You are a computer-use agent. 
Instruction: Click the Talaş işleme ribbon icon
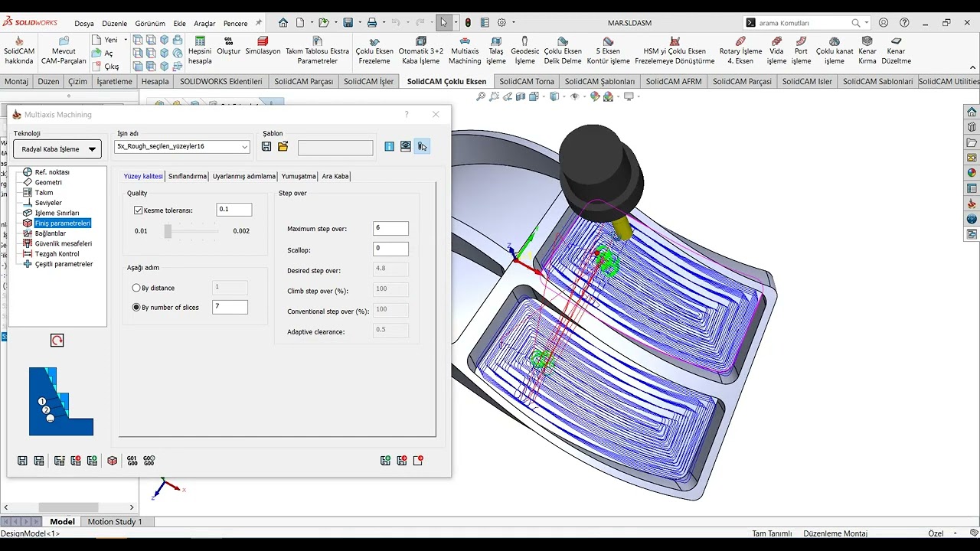pos(496,51)
